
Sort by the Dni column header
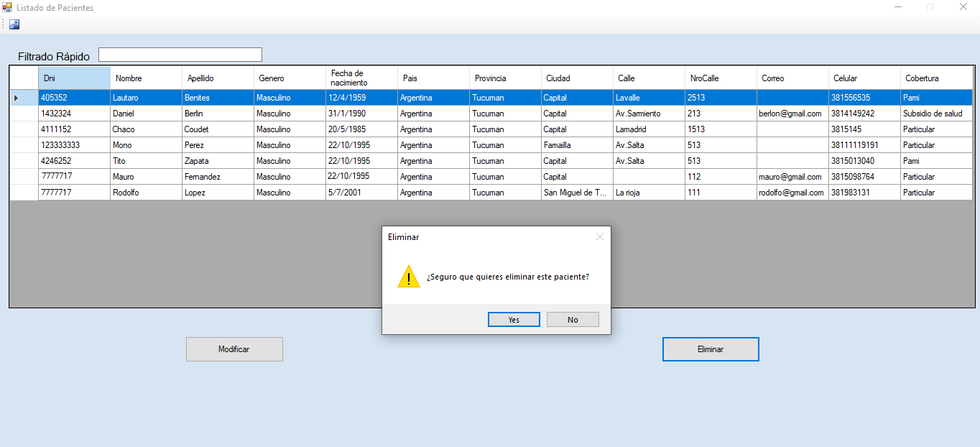coord(74,78)
